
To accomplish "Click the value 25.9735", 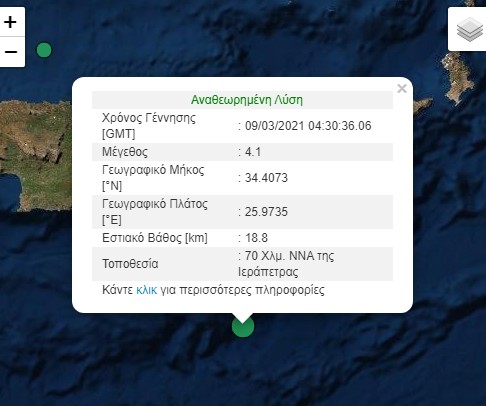I will pyautogui.click(x=266, y=212).
